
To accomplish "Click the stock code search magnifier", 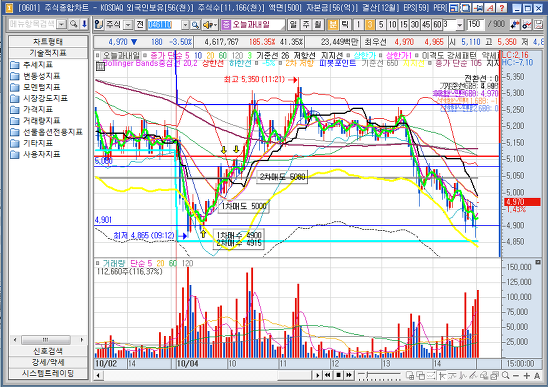I will [x=195, y=25].
